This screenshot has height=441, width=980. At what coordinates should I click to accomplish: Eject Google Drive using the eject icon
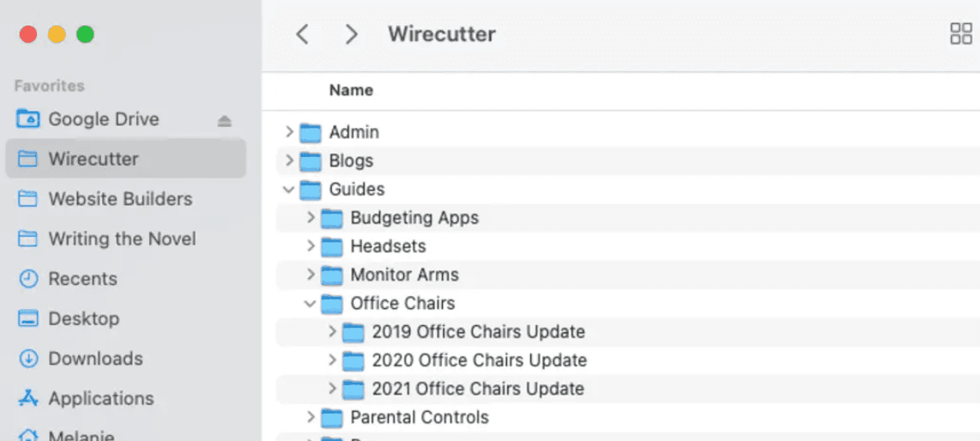coord(224,121)
